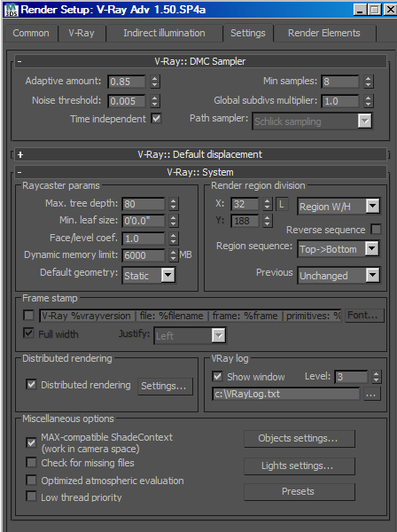Toggle MAX-compatible ShadeContext checkbox
Viewport: 397px width, 532px height.
32,442
